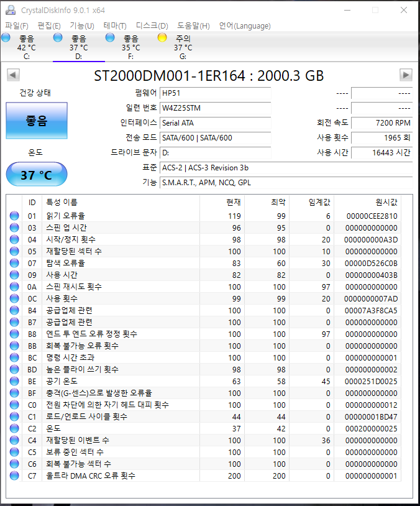Image resolution: width=420 pixels, height=506 pixels.
Task: Click the CrystalDiskInfo app icon in title bar
Action: (x=11, y=10)
